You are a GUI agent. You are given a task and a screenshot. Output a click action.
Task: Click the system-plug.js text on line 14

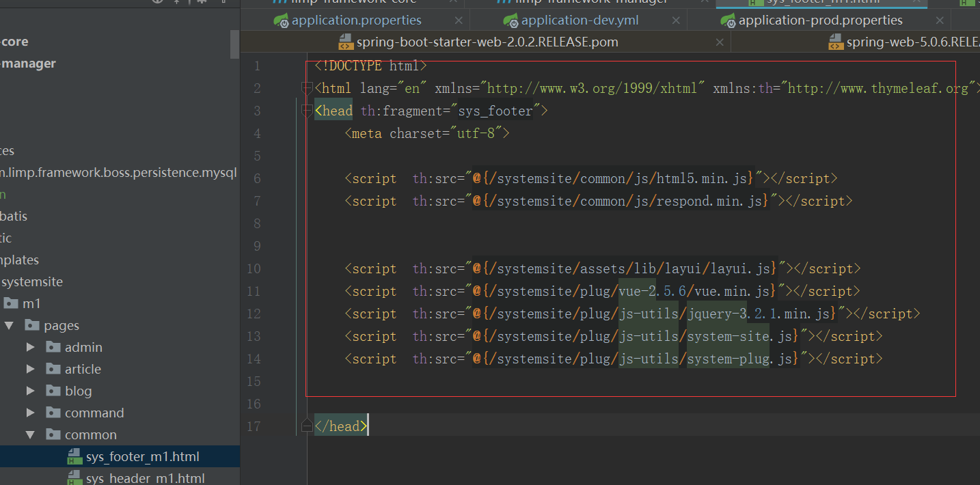[x=740, y=359]
